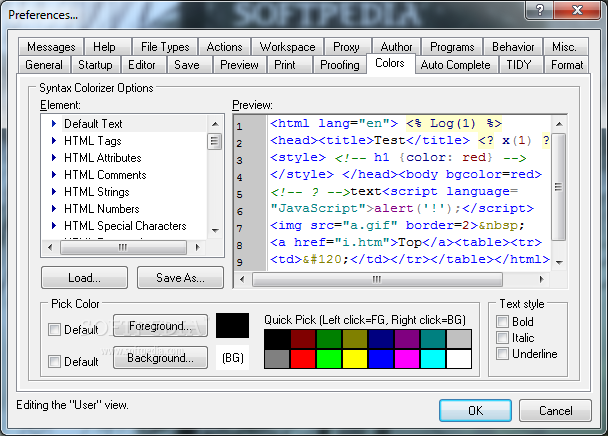Image resolution: width=608 pixels, height=436 pixels.
Task: Expand the HTML Tags element
Action: pos(54,140)
